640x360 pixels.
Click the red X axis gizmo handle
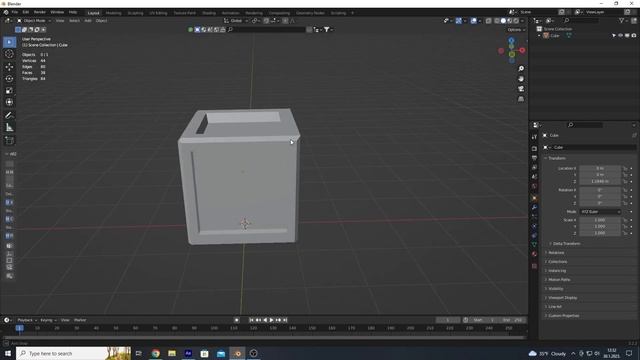(522, 50)
